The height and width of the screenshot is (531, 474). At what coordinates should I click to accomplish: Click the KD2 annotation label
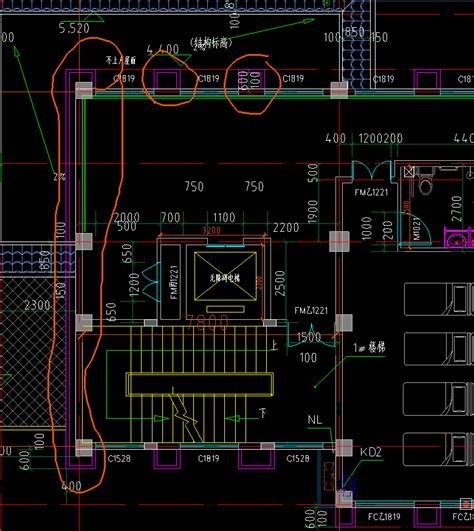tap(370, 452)
